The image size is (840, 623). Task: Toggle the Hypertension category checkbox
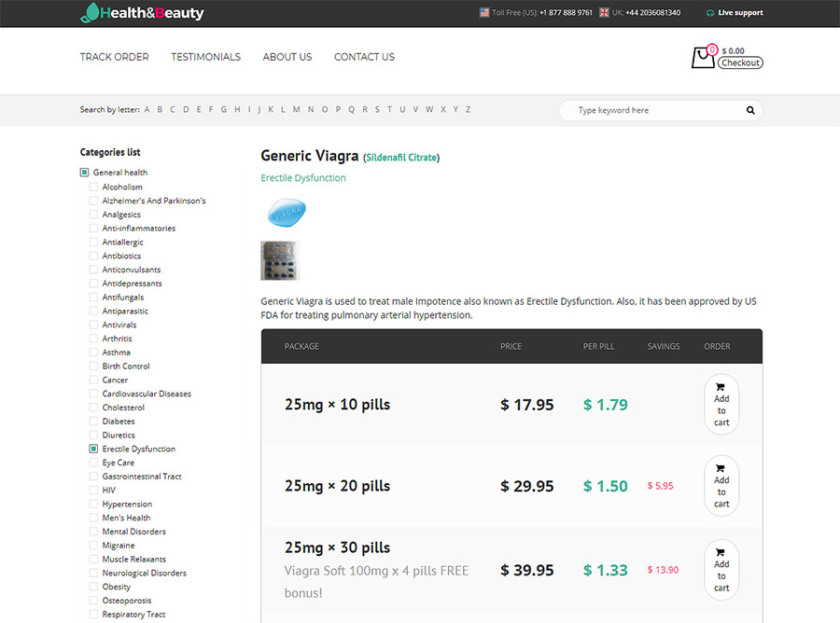click(93, 504)
